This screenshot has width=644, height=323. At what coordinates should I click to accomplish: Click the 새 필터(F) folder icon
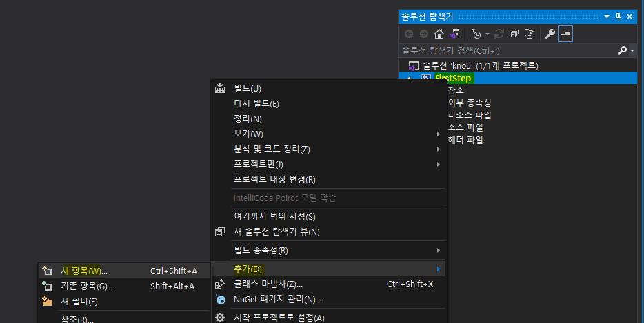tap(48, 301)
